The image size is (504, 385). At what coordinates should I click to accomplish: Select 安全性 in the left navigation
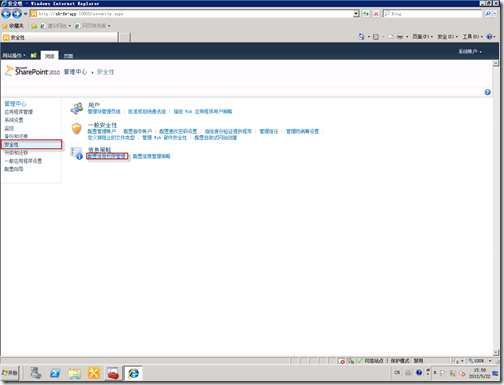point(32,144)
